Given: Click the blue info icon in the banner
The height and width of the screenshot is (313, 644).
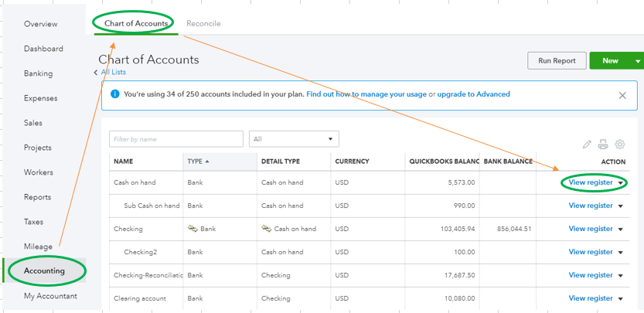Looking at the screenshot, I should (x=114, y=94).
